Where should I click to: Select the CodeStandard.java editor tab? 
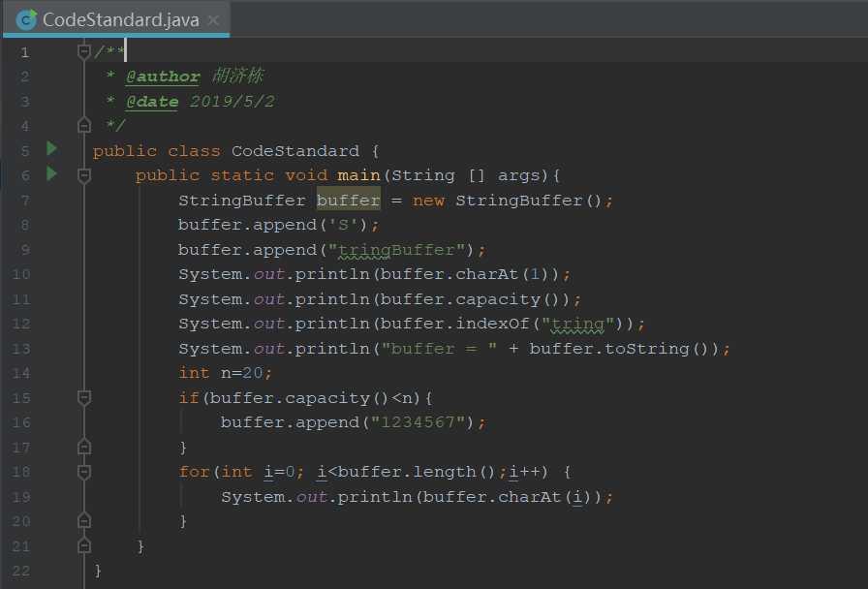tap(116, 20)
